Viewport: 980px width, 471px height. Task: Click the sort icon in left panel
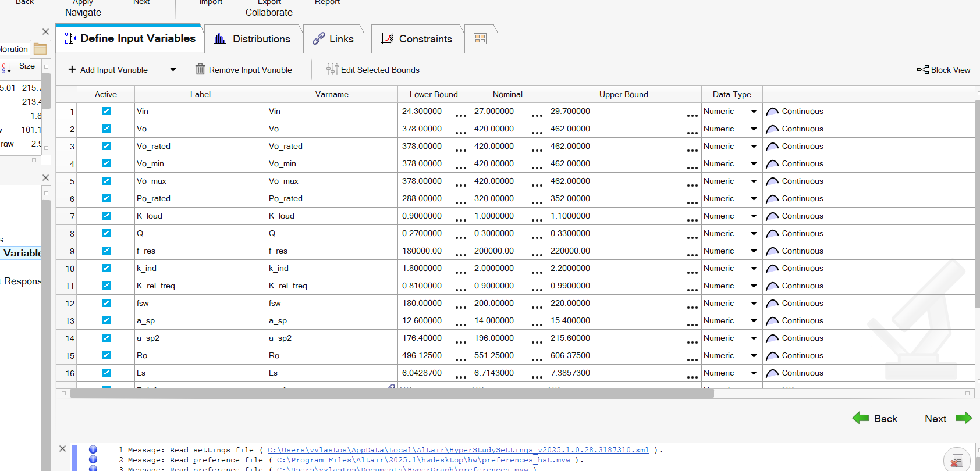pyautogui.click(x=6, y=68)
